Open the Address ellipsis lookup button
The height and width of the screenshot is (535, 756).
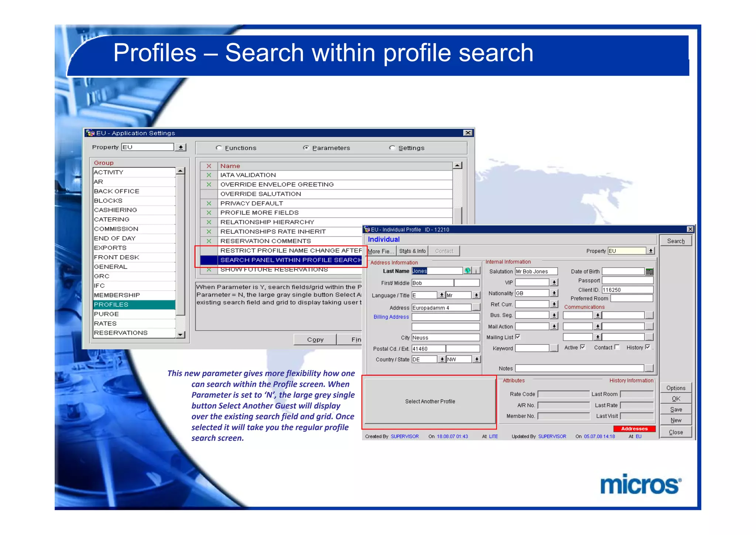point(476,308)
